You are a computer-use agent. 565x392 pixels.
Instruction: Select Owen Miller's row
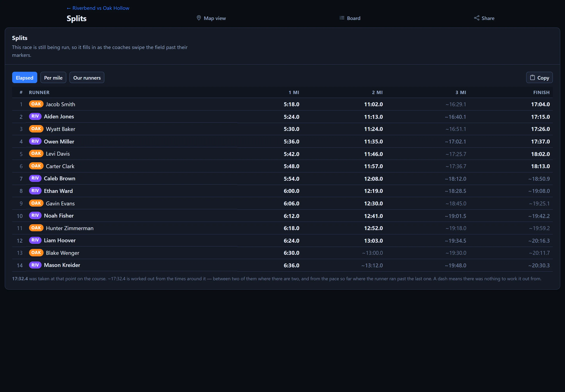(282, 142)
